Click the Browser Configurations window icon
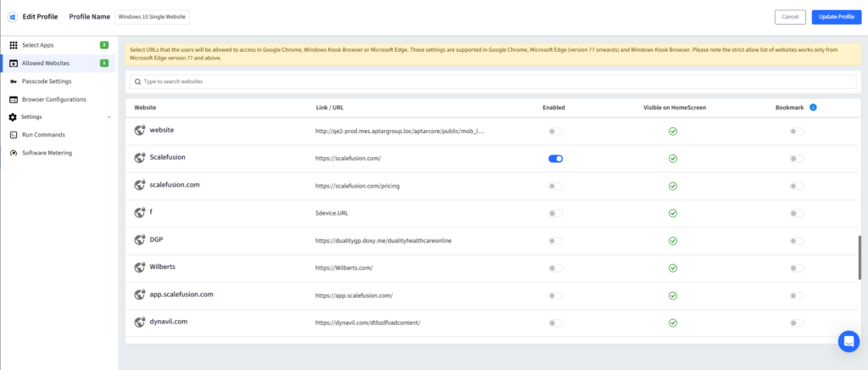The height and width of the screenshot is (370, 868). [14, 99]
